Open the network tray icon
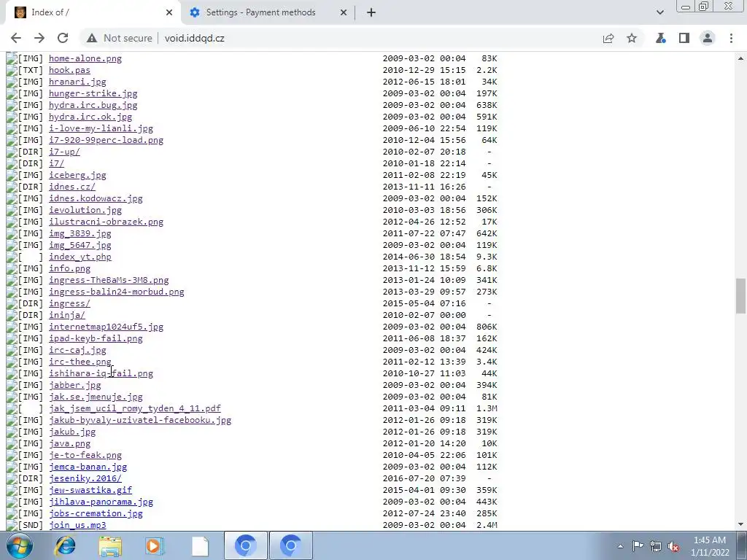Viewport: 747px width, 560px height. click(x=656, y=546)
